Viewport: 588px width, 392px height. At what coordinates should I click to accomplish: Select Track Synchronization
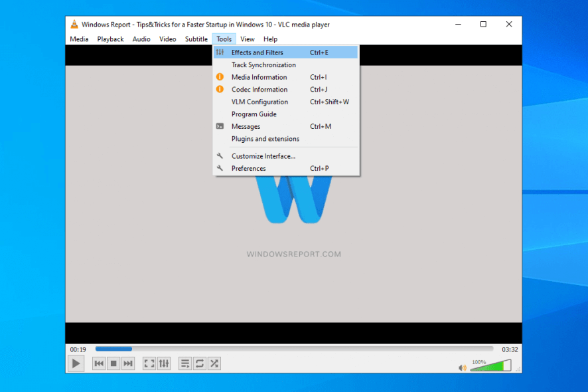point(286,65)
